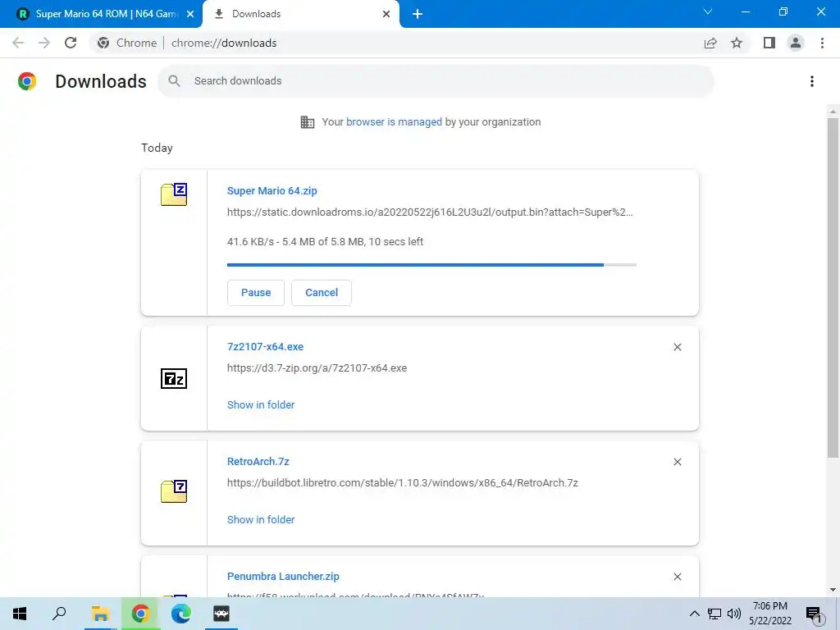Click the managed organization building icon
The height and width of the screenshot is (630, 840).
click(308, 122)
